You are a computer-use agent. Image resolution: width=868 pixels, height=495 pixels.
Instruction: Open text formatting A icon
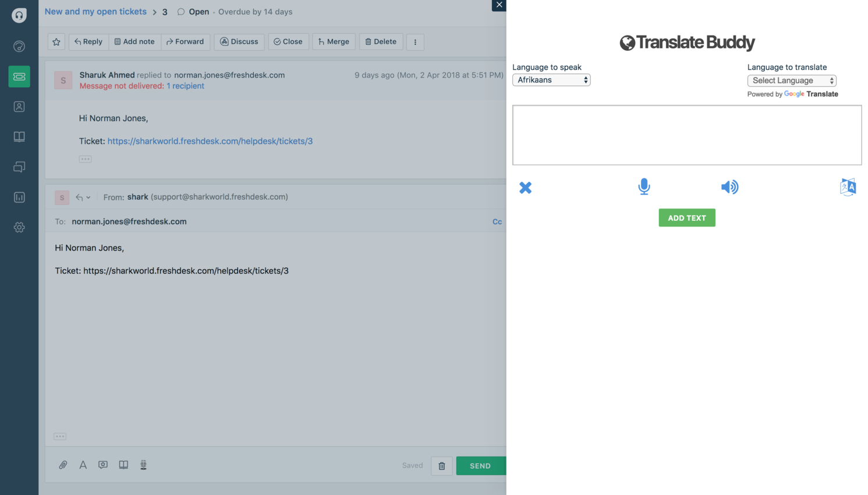click(83, 465)
